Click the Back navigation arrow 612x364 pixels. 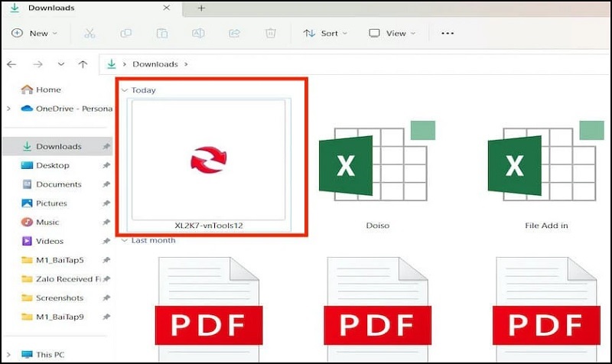12,64
